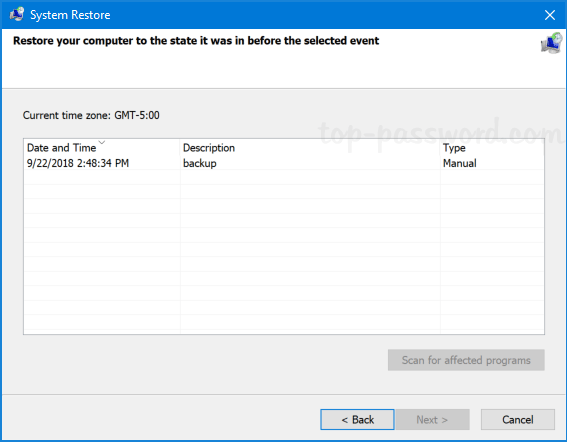Screen dimensions: 567x442
Task: Select the 9/22/2018 2:48:34 PM restore point
Action: click(x=78, y=163)
